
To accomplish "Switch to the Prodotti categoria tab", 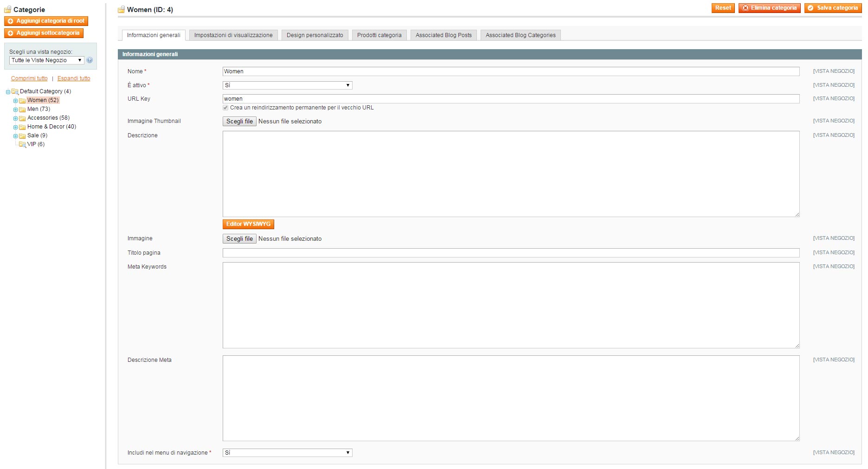I will coord(379,35).
